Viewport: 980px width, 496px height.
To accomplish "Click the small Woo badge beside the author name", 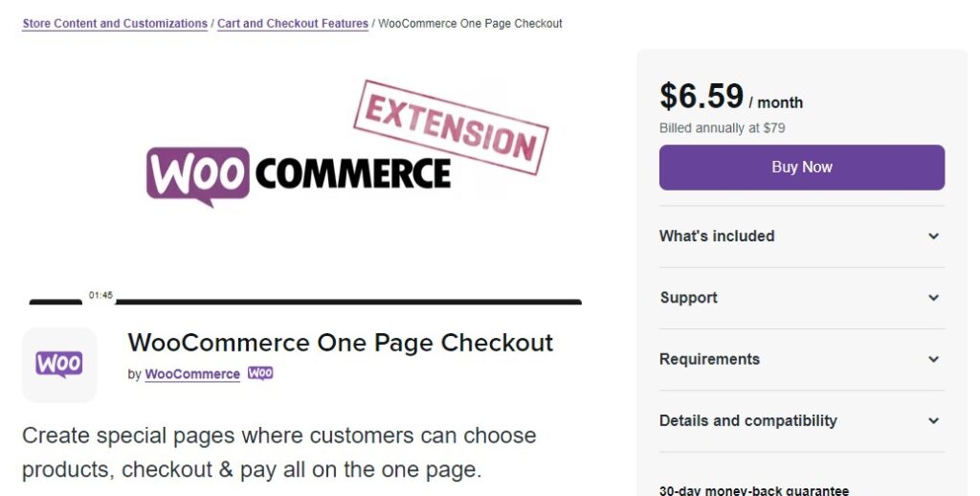I will click(x=260, y=373).
